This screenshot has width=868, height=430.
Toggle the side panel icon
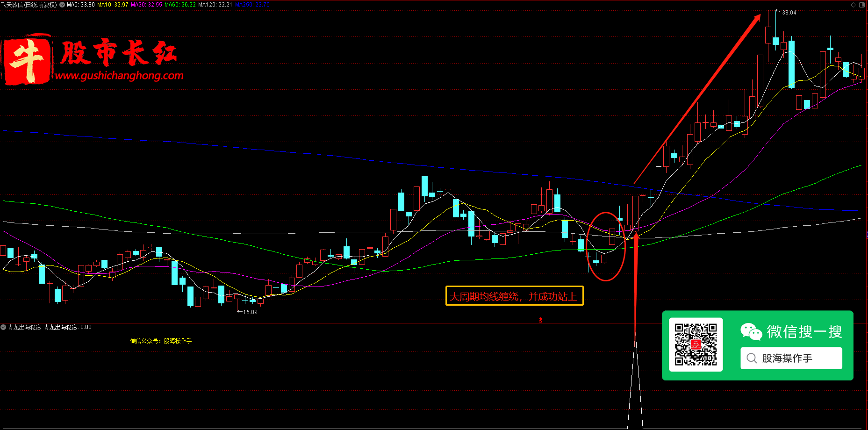click(x=862, y=5)
